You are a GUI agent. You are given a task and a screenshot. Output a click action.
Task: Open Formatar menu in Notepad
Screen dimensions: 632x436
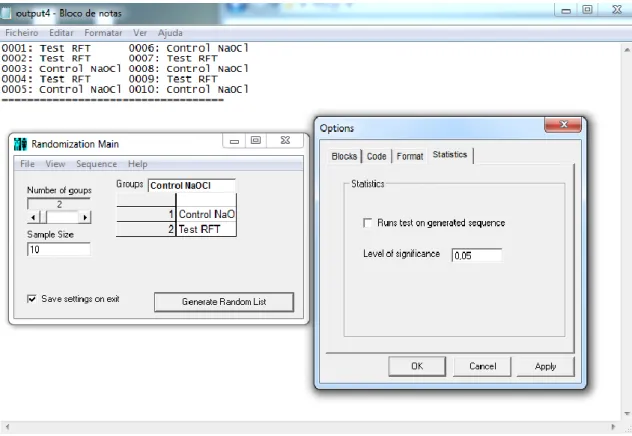click(103, 33)
